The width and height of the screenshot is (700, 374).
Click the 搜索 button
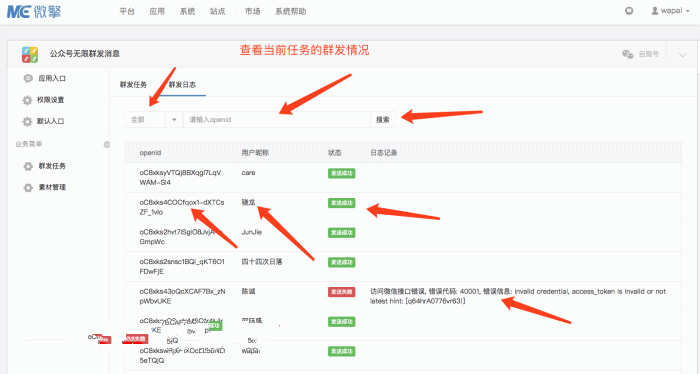pos(383,120)
